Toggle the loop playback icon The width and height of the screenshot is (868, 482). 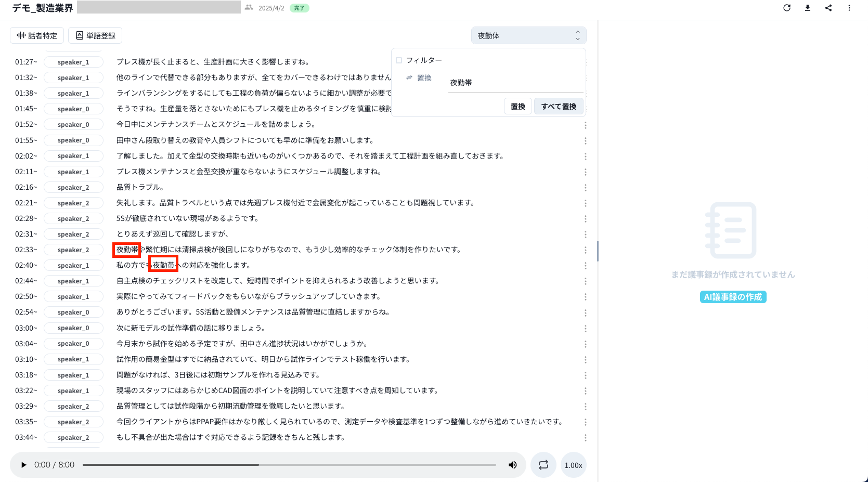pos(543,465)
